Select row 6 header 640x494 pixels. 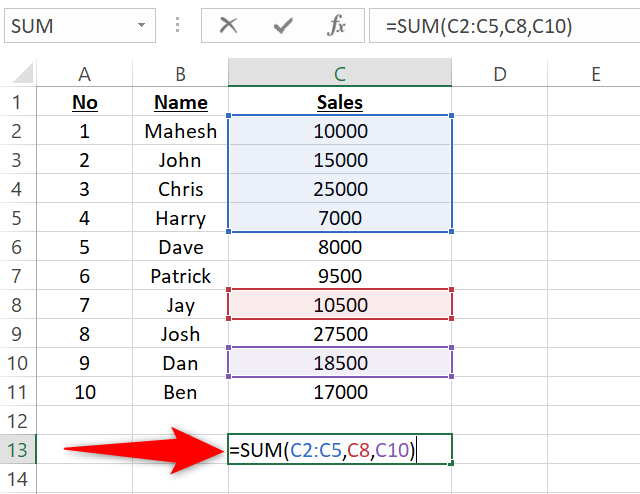pyautogui.click(x=17, y=247)
